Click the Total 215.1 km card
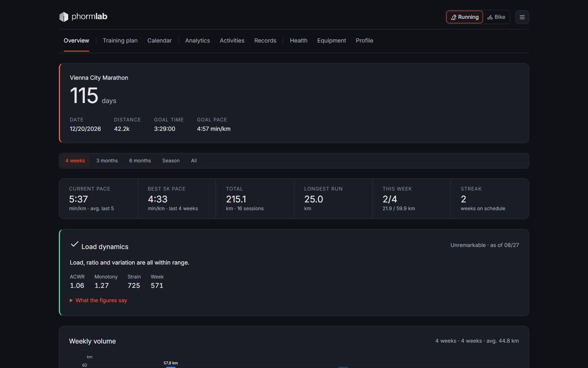Viewport: 588px width, 368px height. tap(255, 199)
